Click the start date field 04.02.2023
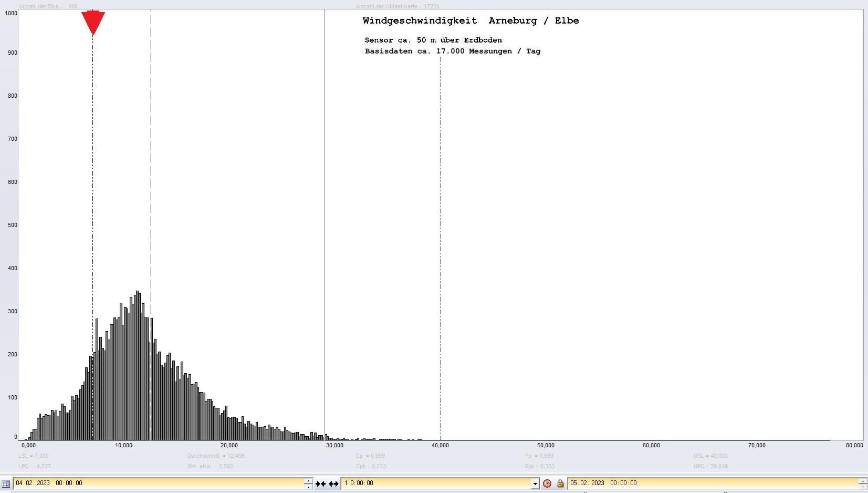This screenshot has height=493, width=868. tap(159, 483)
